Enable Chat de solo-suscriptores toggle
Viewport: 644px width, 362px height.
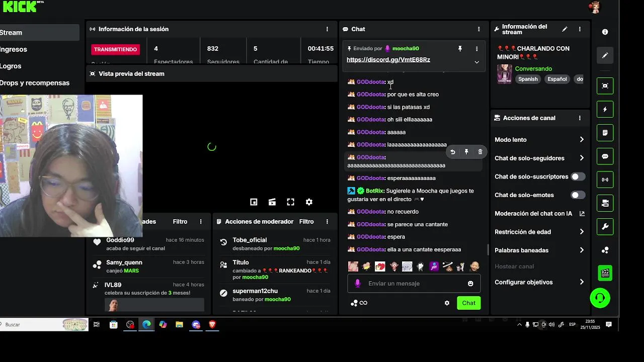coord(578,176)
